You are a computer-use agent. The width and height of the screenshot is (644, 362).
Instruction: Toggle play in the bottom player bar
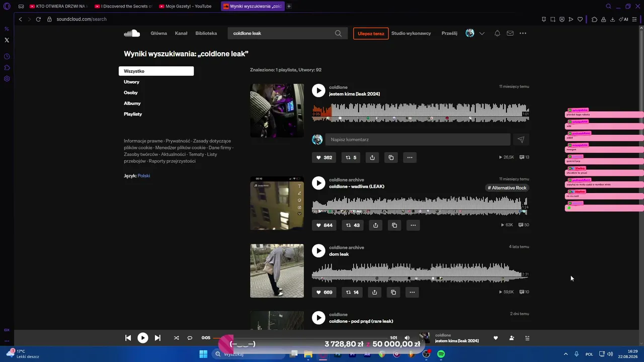coord(143,338)
